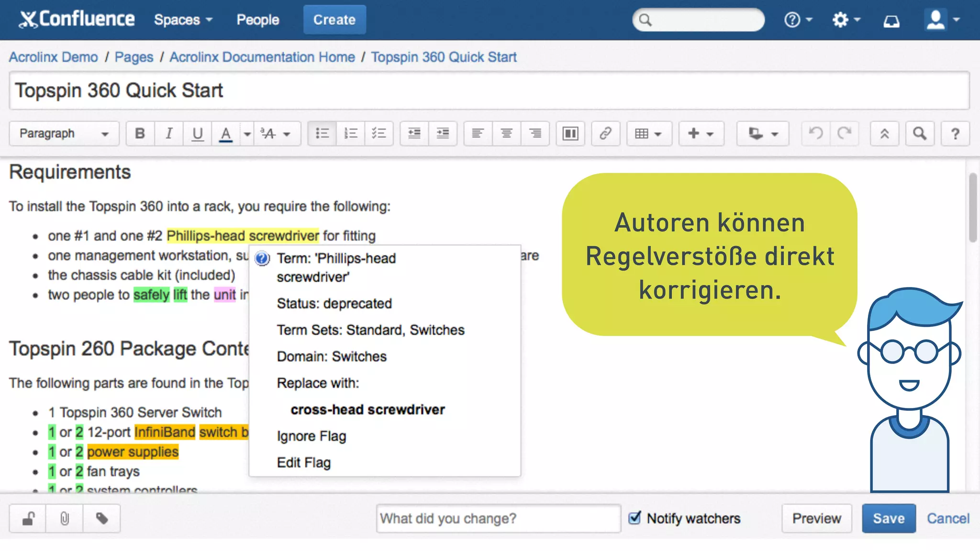980x551 pixels.
Task: Open the attachments paperclip icon
Action: pos(64,518)
